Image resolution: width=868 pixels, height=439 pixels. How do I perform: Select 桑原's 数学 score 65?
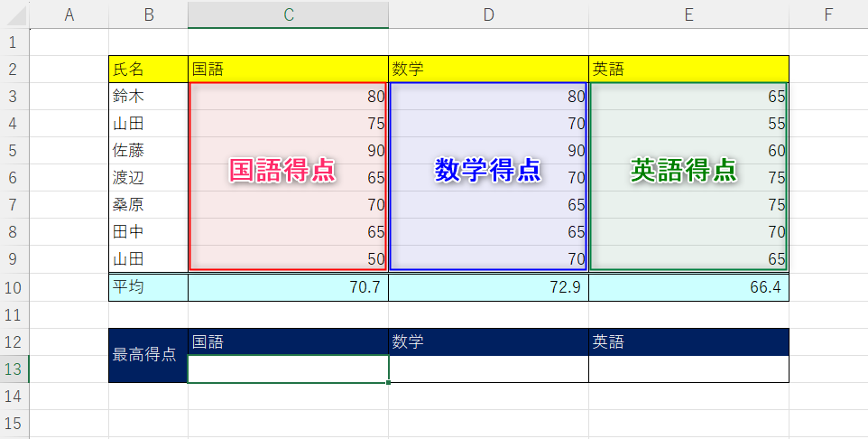pyautogui.click(x=488, y=205)
